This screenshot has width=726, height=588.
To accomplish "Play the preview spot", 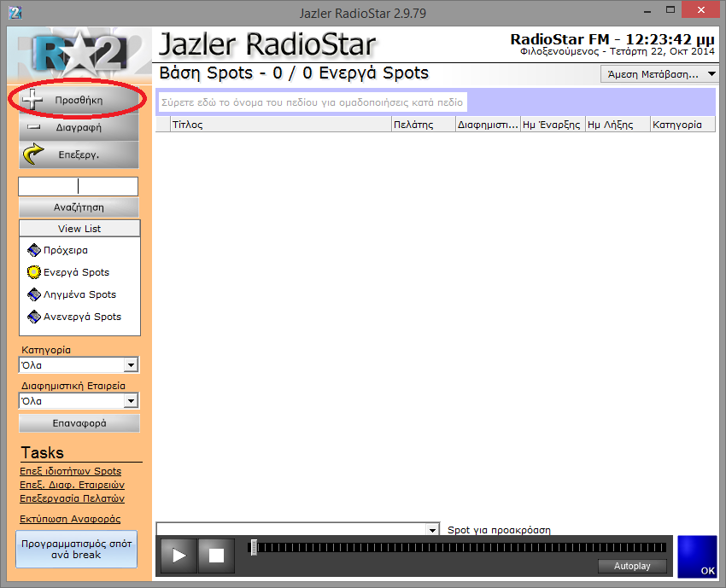I will click(x=179, y=556).
